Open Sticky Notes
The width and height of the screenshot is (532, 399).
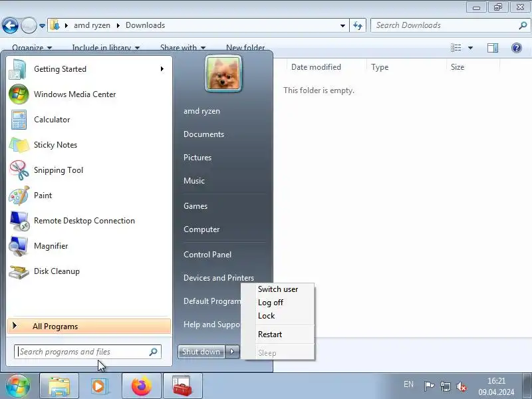89,145
